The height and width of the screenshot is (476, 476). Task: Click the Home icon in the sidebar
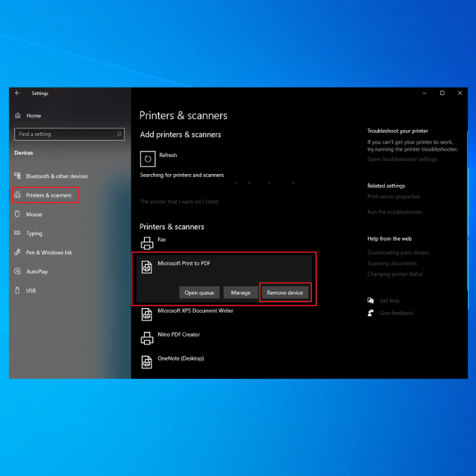point(18,116)
